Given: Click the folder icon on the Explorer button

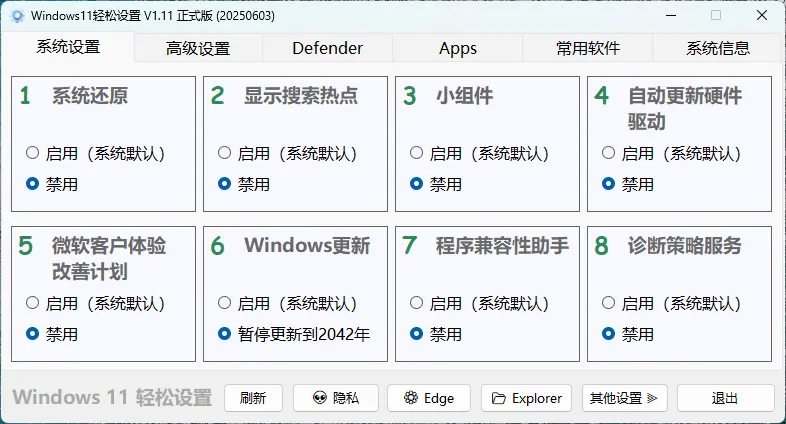Looking at the screenshot, I should point(499,398).
